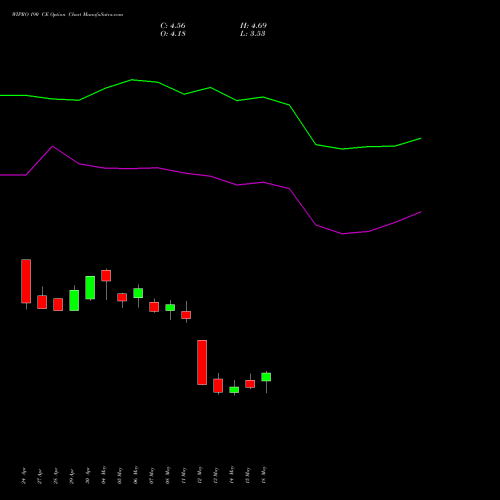This screenshot has width=500, height=500.
Task: Click the green candlestick at 06 May
Action: click(x=138, y=293)
